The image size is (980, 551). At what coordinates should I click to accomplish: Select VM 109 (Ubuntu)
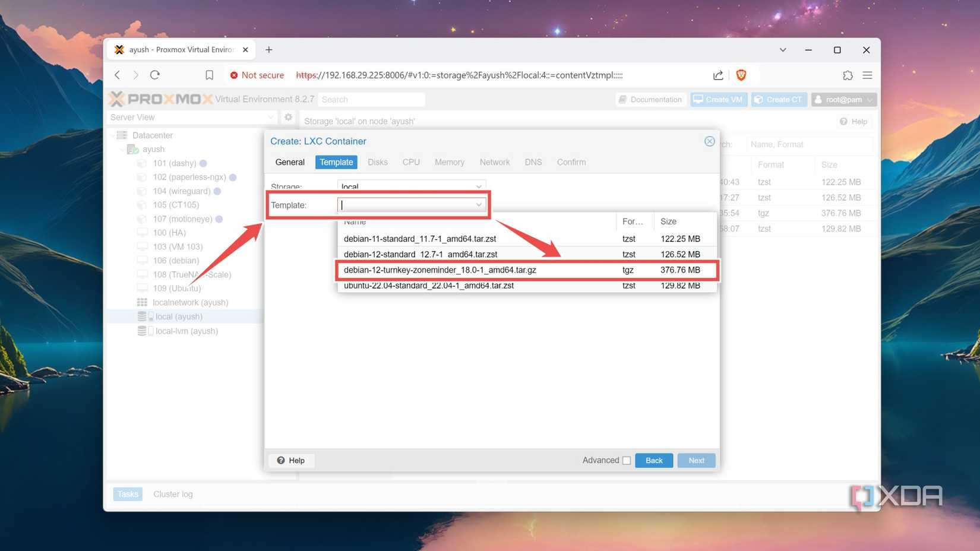point(176,289)
